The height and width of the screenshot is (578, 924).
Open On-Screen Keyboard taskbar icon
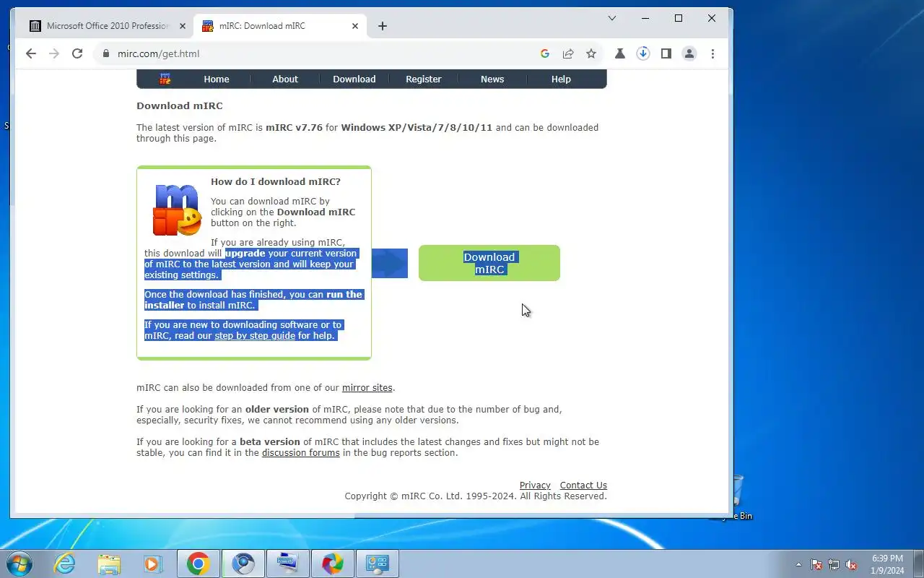click(288, 564)
